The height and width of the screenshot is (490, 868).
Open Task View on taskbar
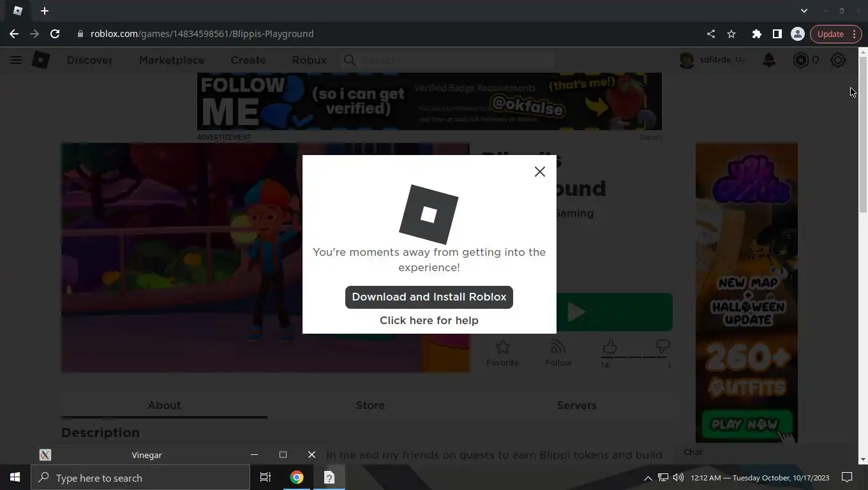coord(266,477)
